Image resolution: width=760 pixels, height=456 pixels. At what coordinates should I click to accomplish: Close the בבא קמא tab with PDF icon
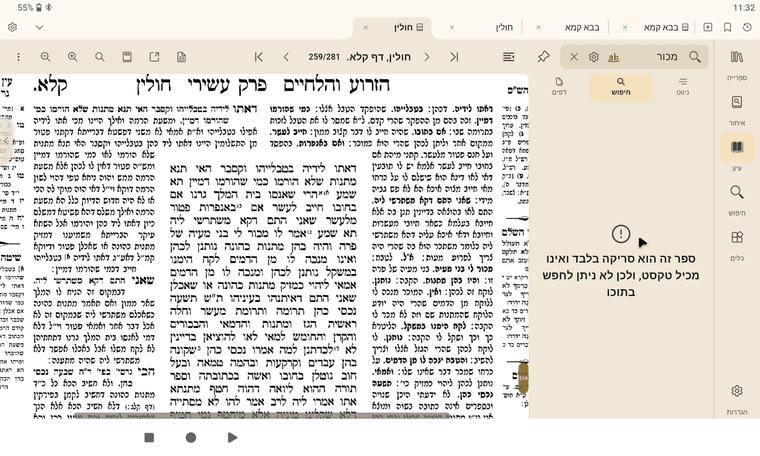coord(625,27)
